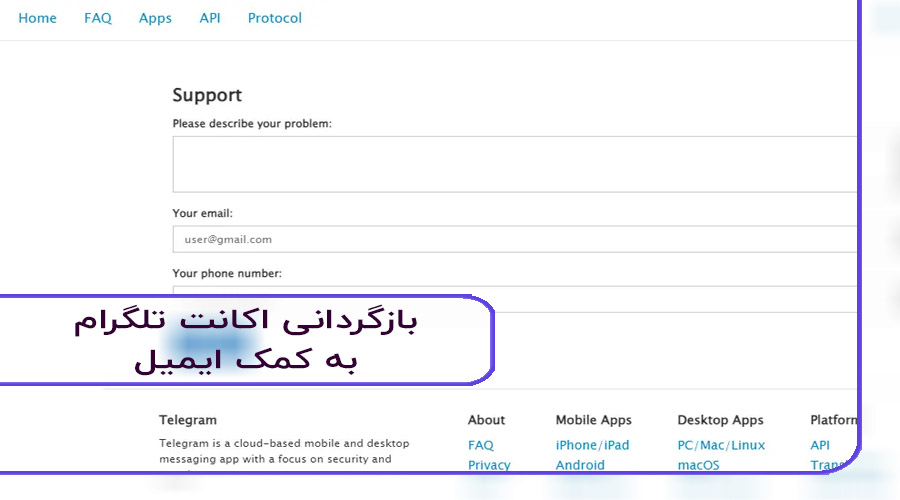
Task: Focus the problem description text area
Action: point(514,164)
